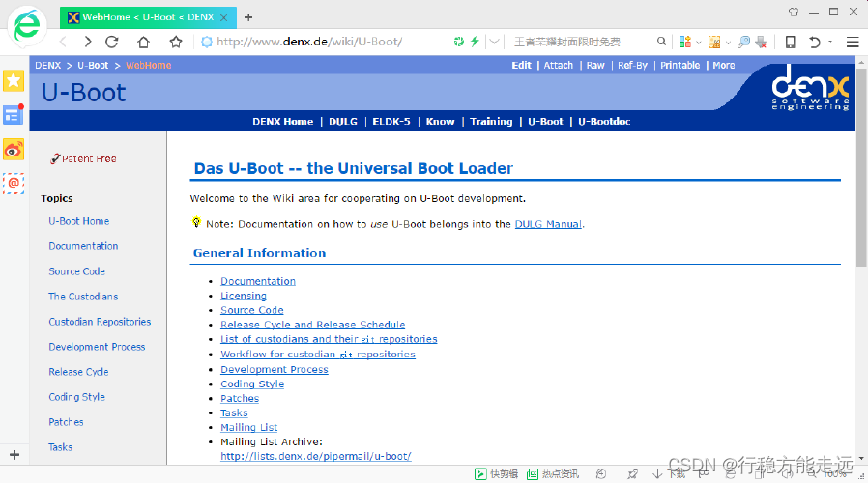The height and width of the screenshot is (483, 868).
Task: Open new tab with plus button
Action: 248,17
